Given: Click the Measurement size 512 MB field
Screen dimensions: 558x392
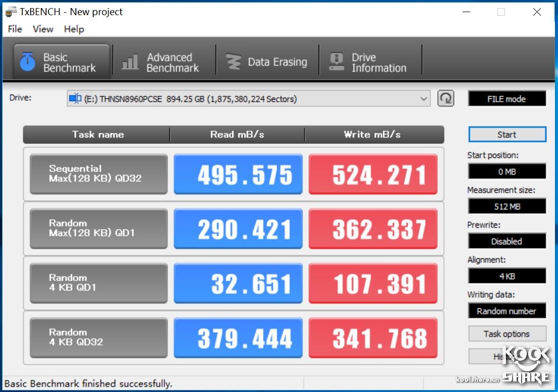Looking at the screenshot, I should click(507, 207).
